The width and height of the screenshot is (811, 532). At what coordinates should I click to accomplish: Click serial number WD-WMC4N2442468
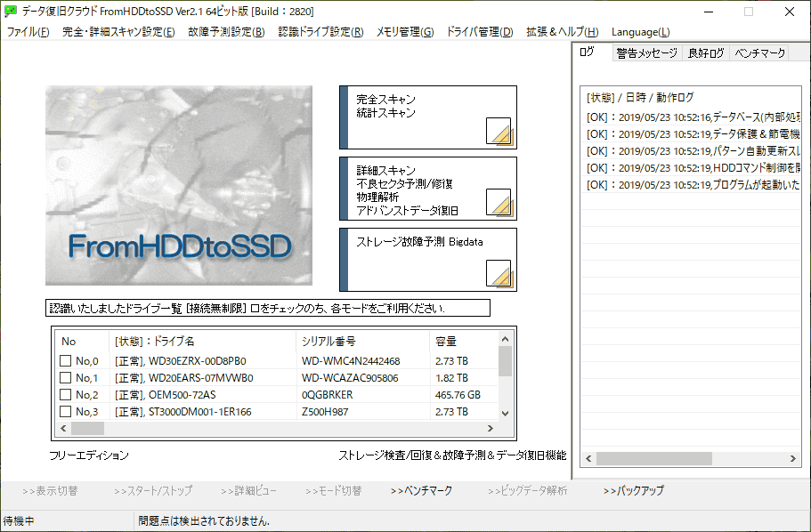351,361
